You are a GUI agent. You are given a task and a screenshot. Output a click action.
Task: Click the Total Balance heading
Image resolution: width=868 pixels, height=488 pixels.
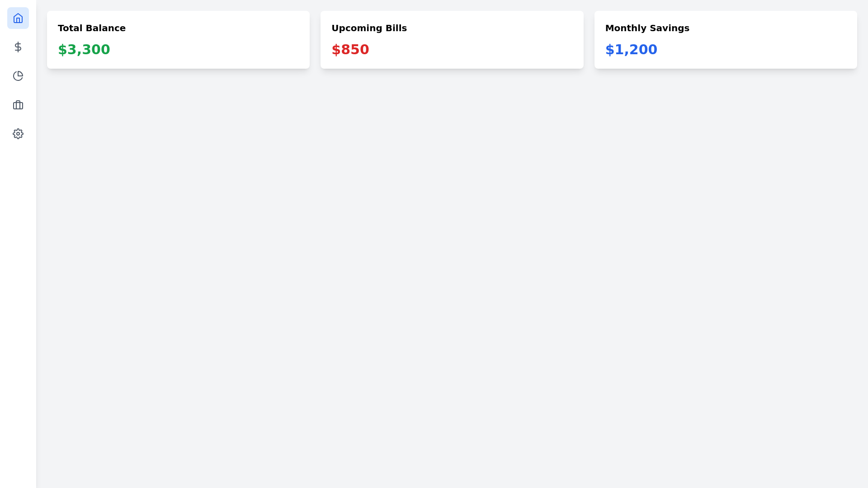(x=92, y=28)
